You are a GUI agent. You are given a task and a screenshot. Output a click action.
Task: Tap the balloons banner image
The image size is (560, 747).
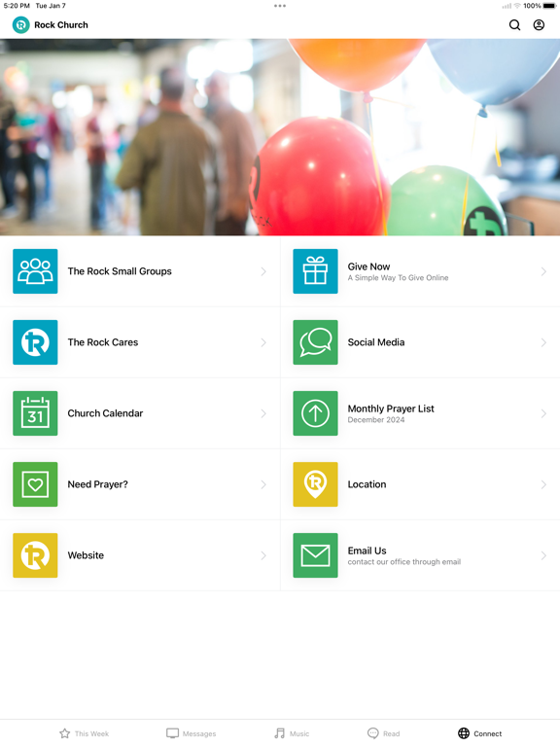click(280, 137)
